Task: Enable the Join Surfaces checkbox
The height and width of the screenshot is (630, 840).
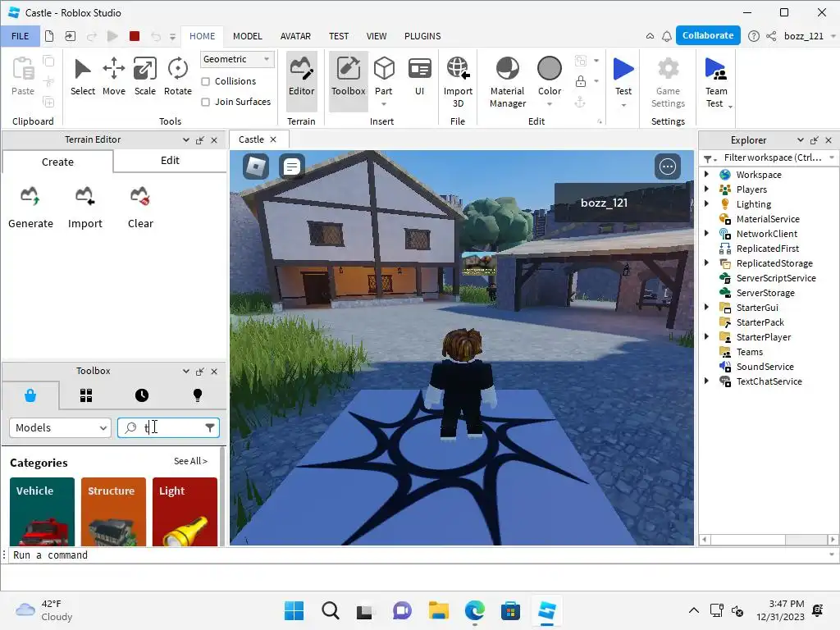Action: coord(205,102)
